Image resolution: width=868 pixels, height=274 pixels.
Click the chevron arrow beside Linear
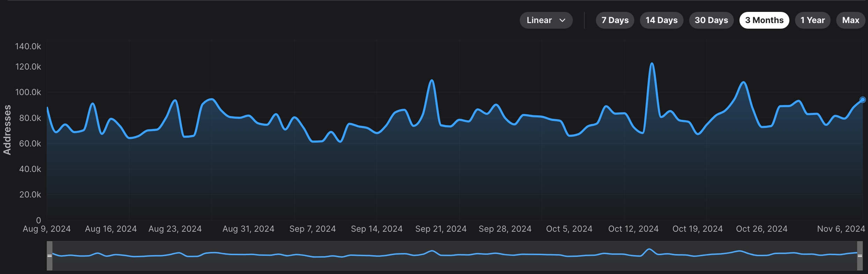[x=562, y=20]
